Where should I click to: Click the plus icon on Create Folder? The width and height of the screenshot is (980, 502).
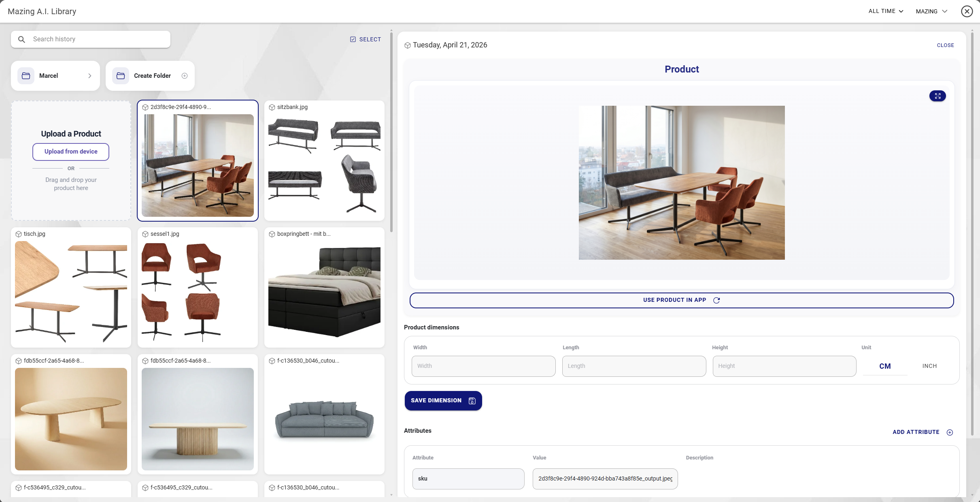[x=185, y=76]
